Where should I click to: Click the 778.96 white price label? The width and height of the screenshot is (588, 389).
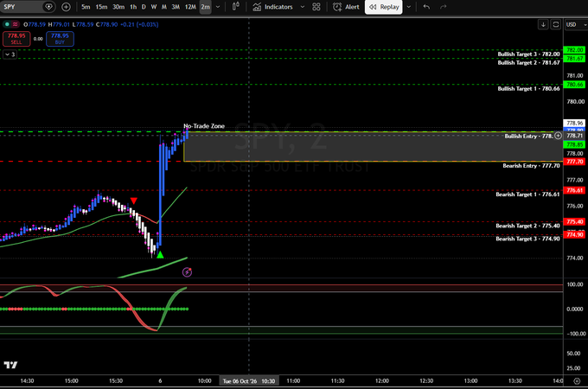tap(574, 123)
